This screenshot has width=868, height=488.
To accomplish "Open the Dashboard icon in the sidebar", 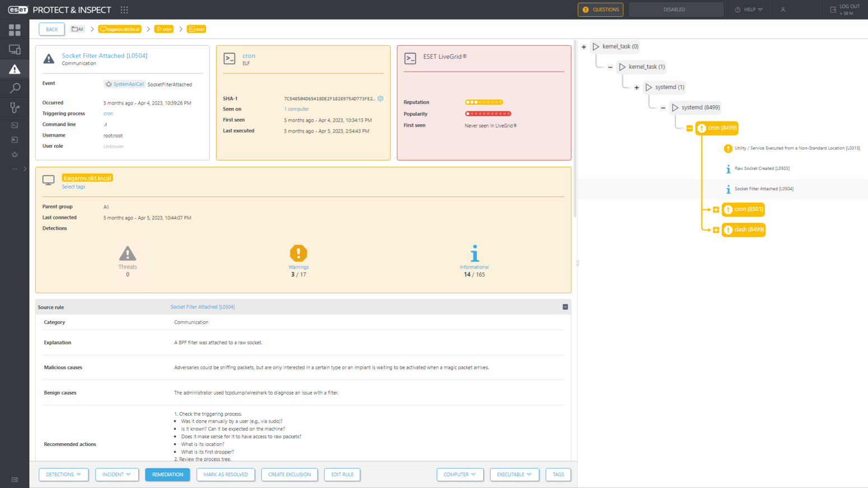I will click(15, 30).
